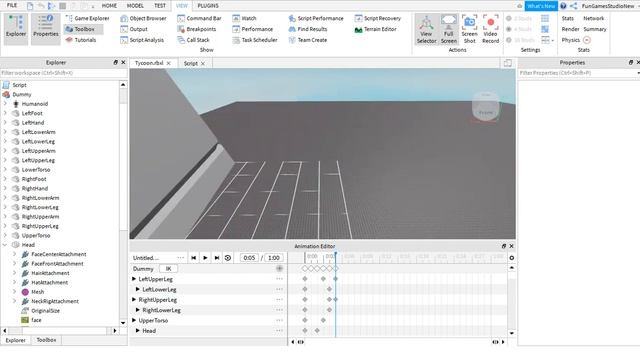640x360 pixels.
Task: Open Script Performance
Action: pos(316,18)
